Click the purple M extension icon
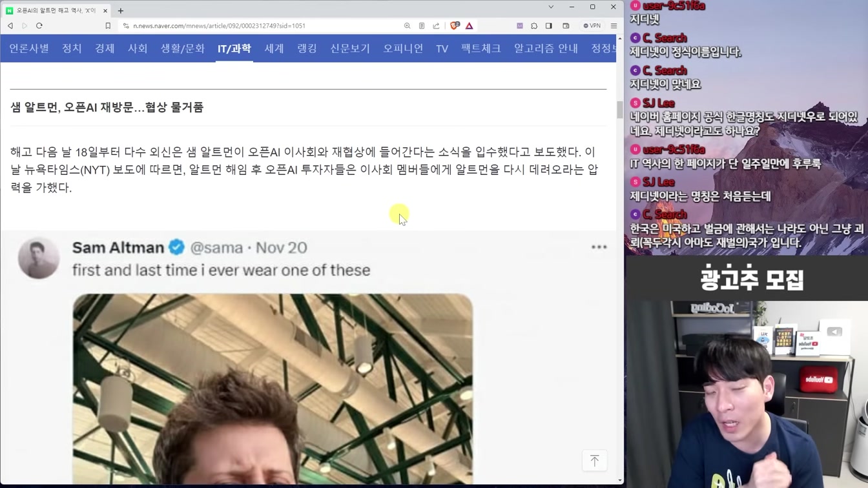 click(520, 26)
